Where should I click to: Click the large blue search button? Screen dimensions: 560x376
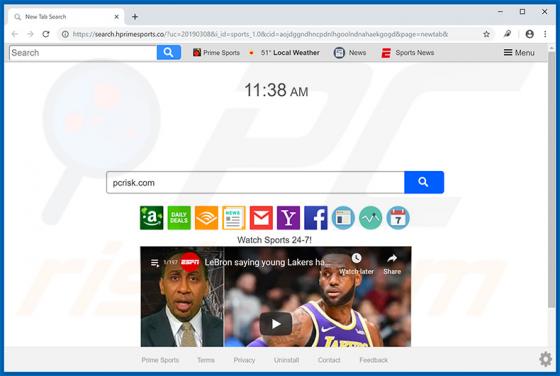[x=424, y=182]
